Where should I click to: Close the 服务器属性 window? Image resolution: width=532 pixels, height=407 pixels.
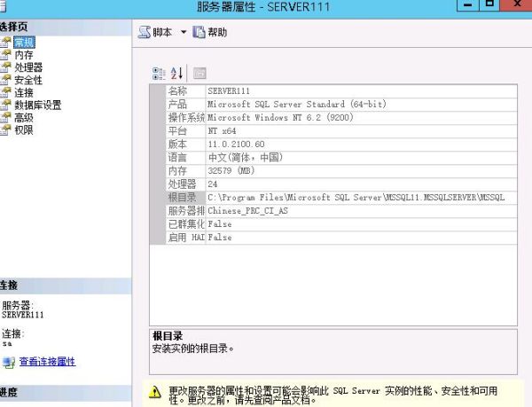tap(516, 4)
